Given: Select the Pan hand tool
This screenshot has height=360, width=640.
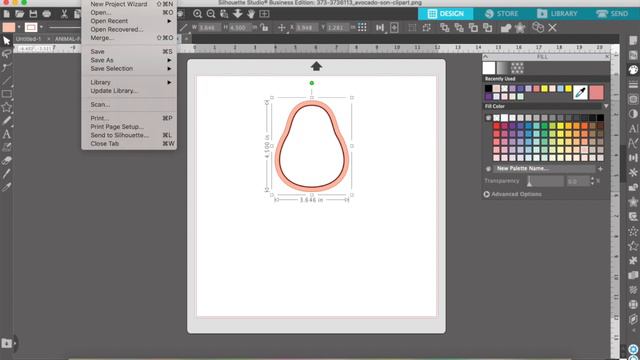Looking at the screenshot, I should (251, 14).
